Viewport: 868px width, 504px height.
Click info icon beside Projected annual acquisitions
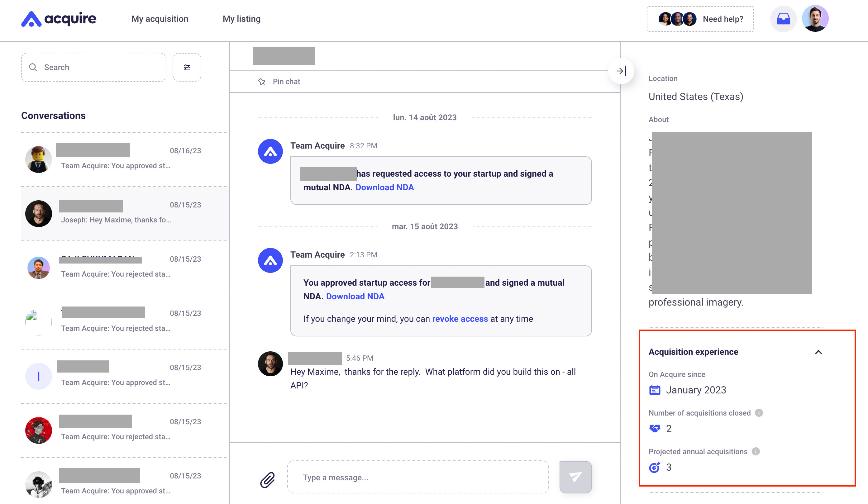coord(756,451)
